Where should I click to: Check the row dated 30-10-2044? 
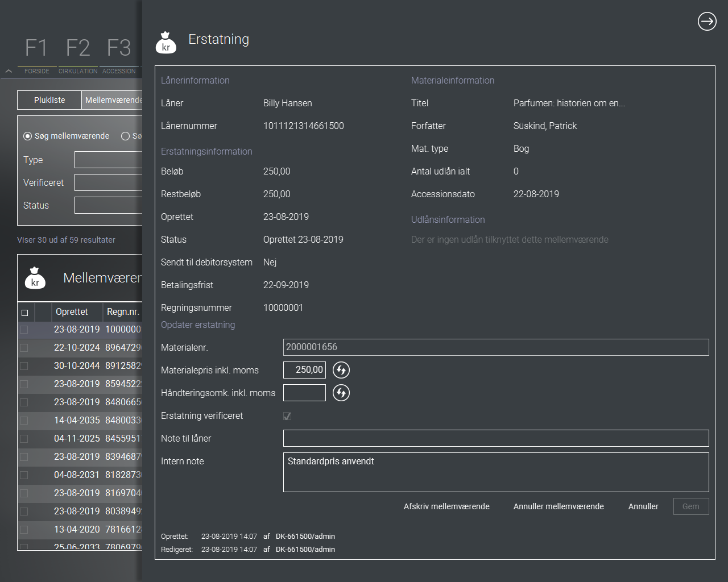[24, 366]
